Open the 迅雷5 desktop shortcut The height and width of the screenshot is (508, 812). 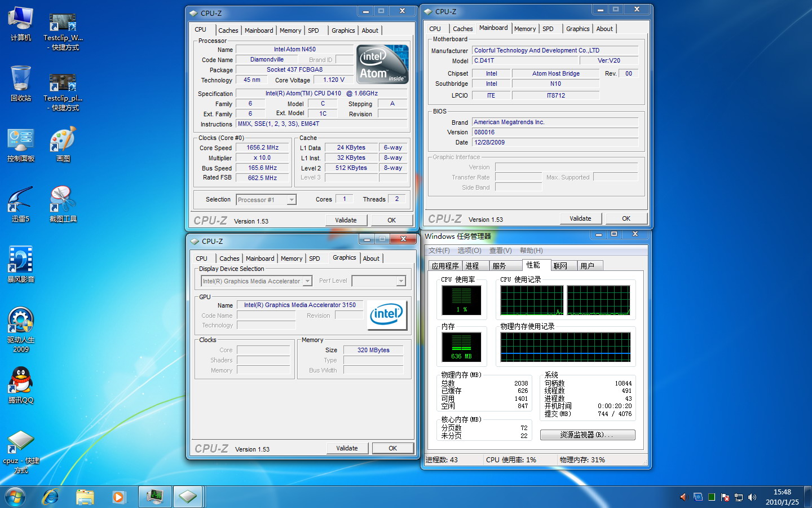[21, 200]
